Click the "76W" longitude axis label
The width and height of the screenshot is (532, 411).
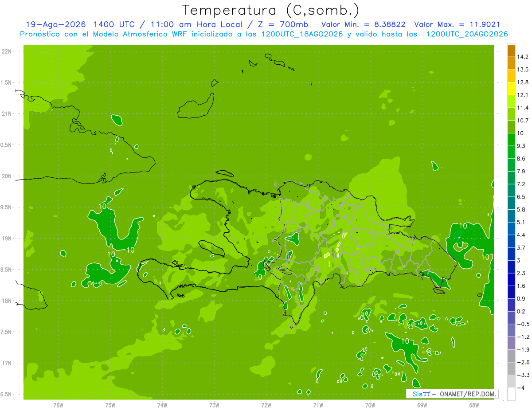(58, 405)
